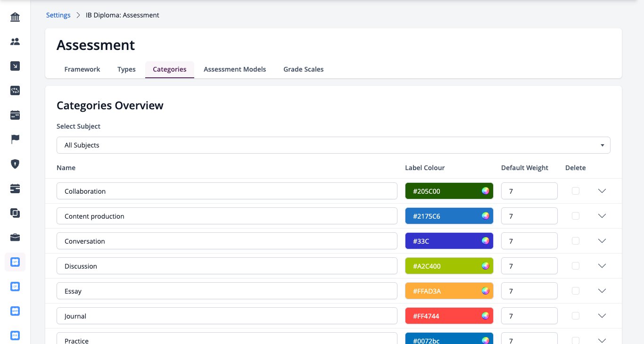Select the MYP programme icon in sidebar
This screenshot has height=344, width=644.
(x=15, y=311)
